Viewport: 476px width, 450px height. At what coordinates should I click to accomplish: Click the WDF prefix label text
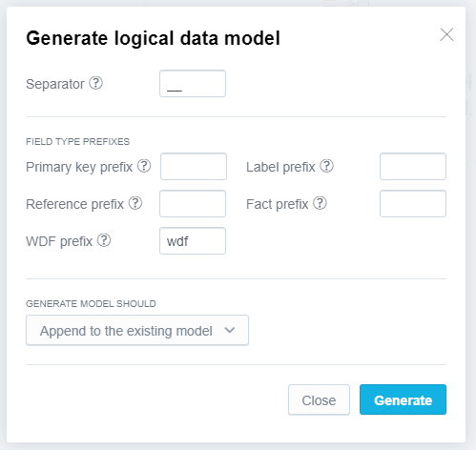click(x=59, y=241)
